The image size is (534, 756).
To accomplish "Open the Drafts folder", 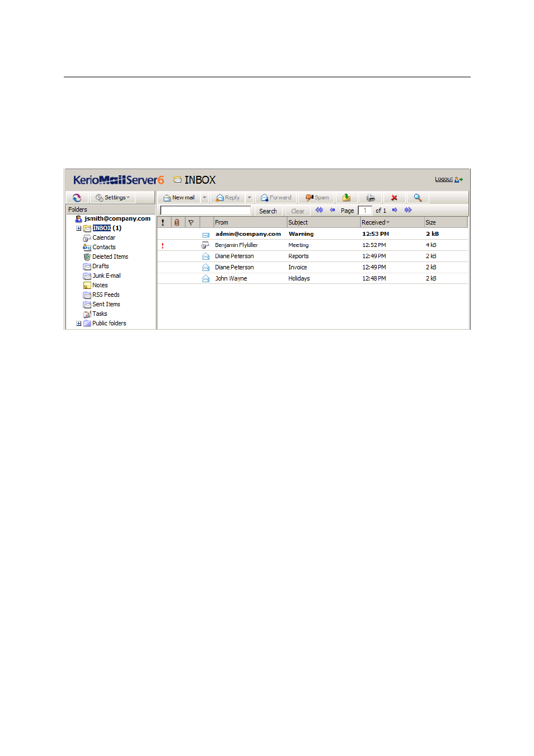I will (x=101, y=266).
